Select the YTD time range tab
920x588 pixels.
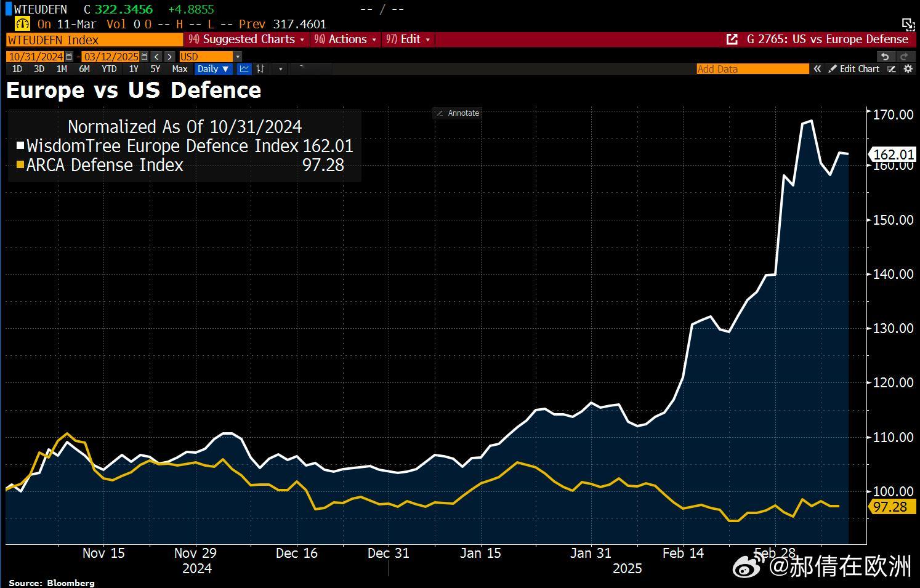tap(109, 69)
